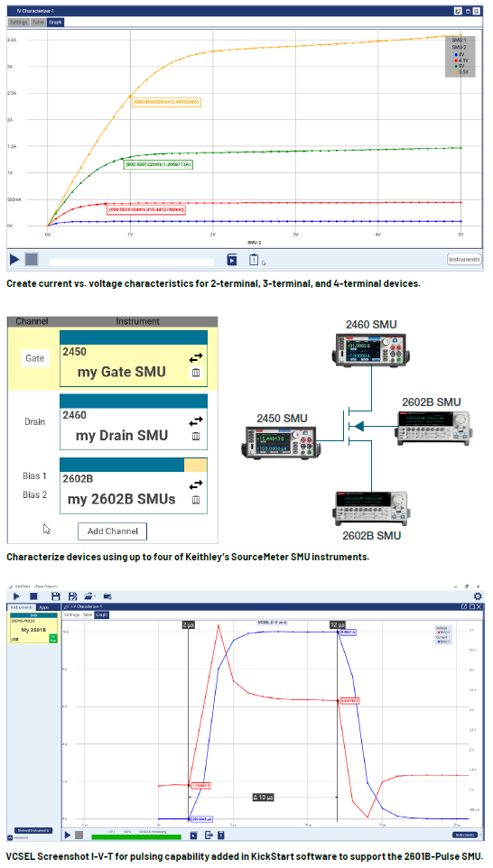The height and width of the screenshot is (868, 493).
Task: Click the Drain channel label
Action: (x=34, y=422)
